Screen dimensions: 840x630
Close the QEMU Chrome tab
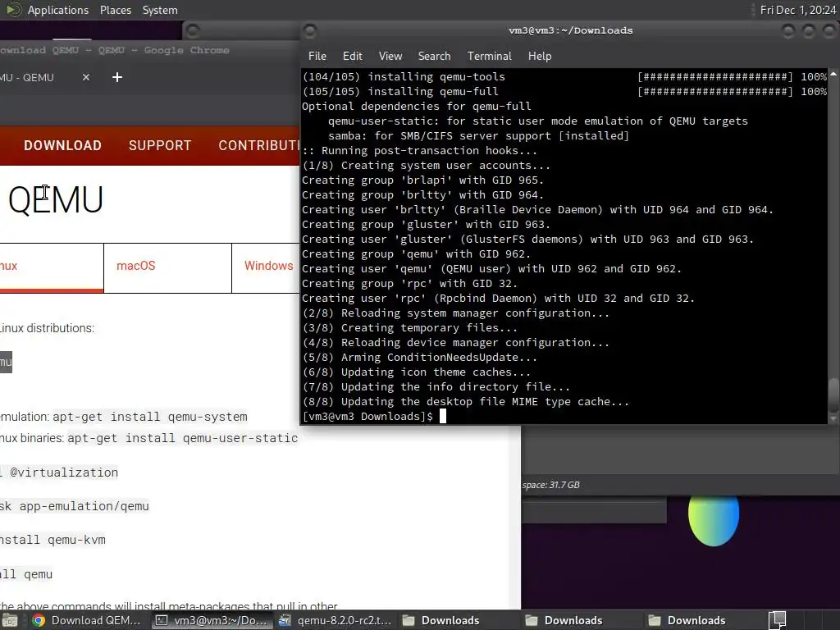click(x=85, y=77)
